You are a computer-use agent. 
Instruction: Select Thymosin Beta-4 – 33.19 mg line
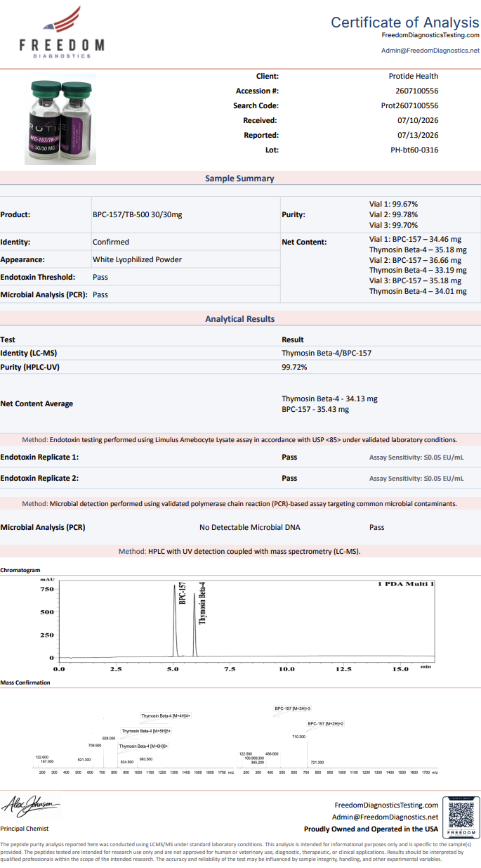pos(418,270)
